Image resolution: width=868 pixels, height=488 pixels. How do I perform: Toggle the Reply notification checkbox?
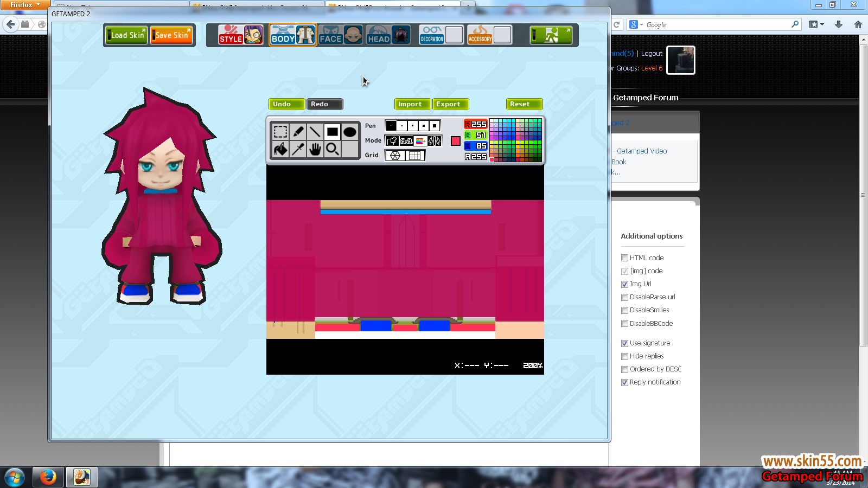624,382
